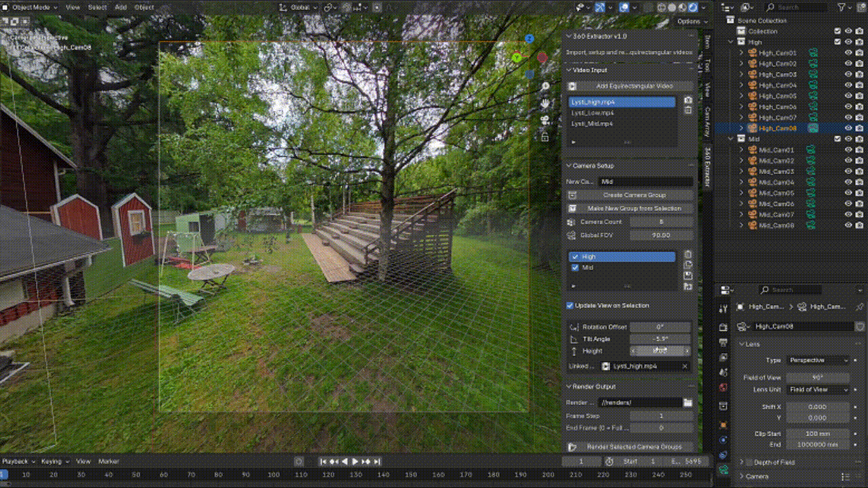Enable Depth of Field checkbox

[x=749, y=462]
